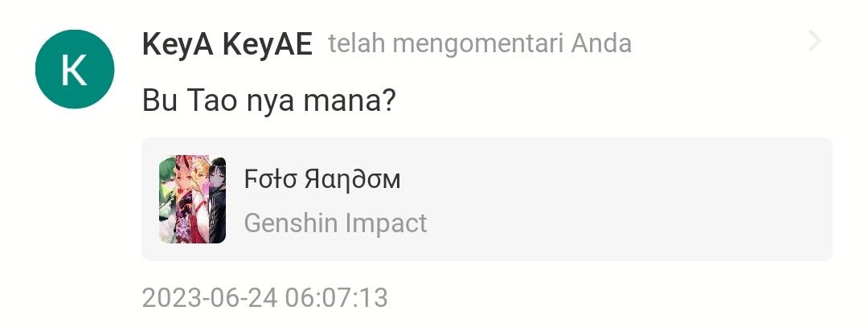
Task: Go to the Genshin Impact community label
Action: click(x=335, y=223)
